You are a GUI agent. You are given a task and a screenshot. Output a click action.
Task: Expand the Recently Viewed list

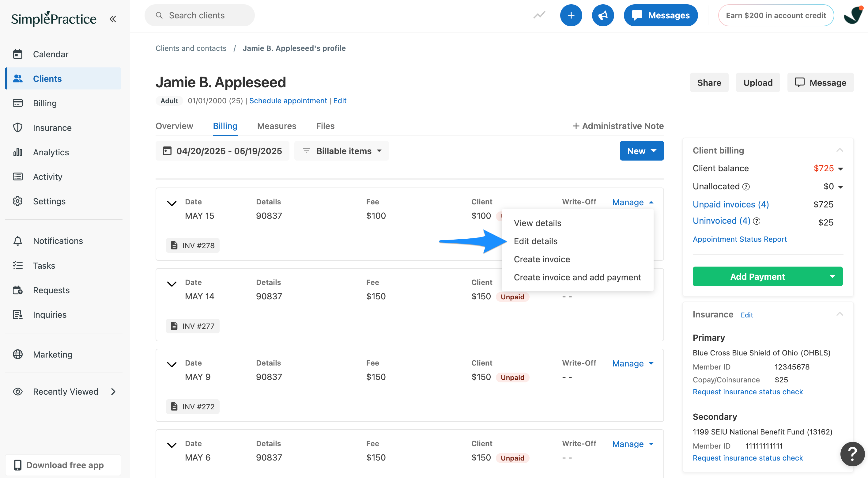[x=113, y=391]
